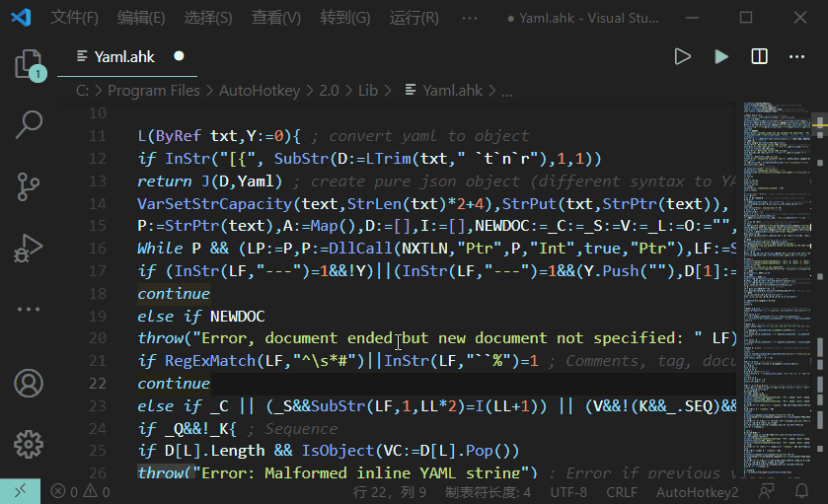This screenshot has width=828, height=504.
Task: Click 'VarSetStrCapacity' on line 14
Action: [x=214, y=204]
